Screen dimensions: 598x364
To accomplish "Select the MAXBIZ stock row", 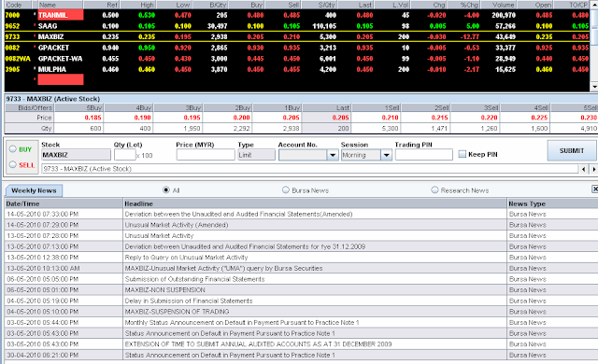I will (297, 37).
